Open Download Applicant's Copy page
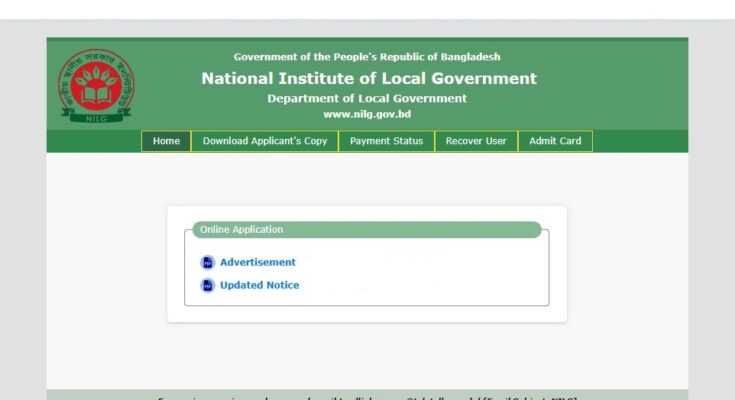The height and width of the screenshot is (400, 735). coord(265,141)
